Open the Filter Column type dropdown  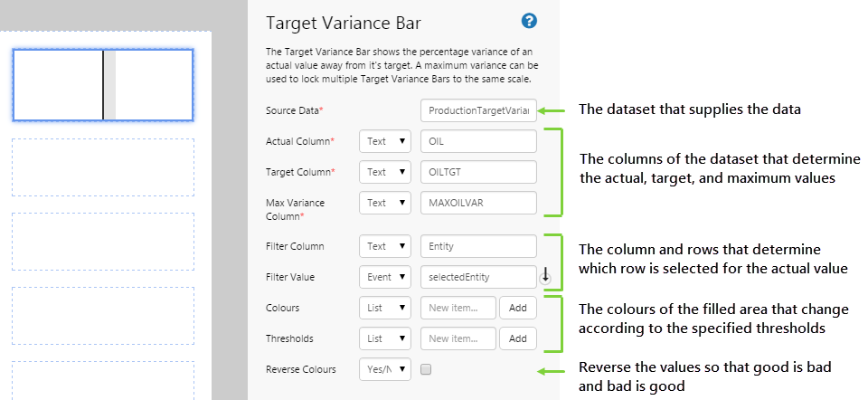385,246
